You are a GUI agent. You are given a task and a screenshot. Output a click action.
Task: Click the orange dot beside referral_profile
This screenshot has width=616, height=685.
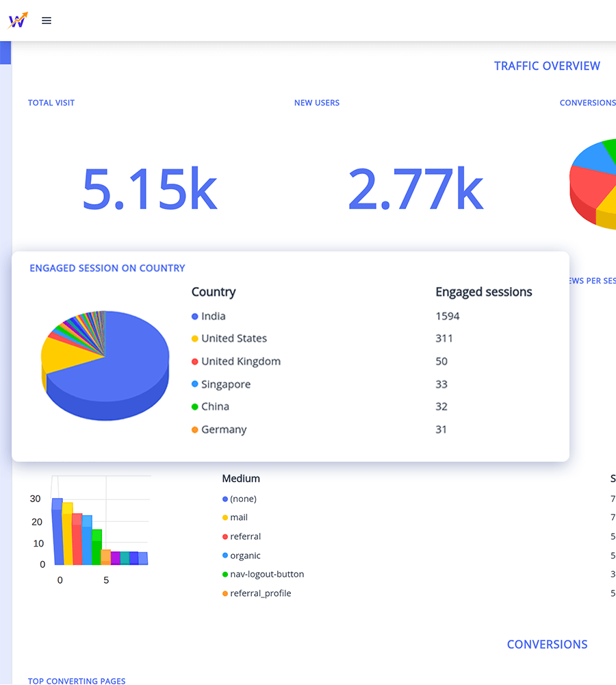224,593
